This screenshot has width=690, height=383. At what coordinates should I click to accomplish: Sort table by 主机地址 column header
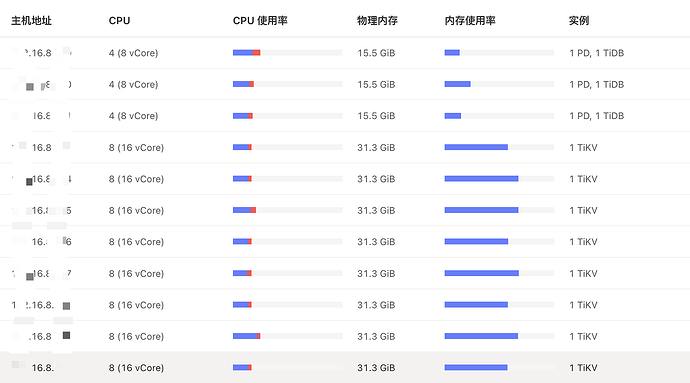[x=31, y=21]
